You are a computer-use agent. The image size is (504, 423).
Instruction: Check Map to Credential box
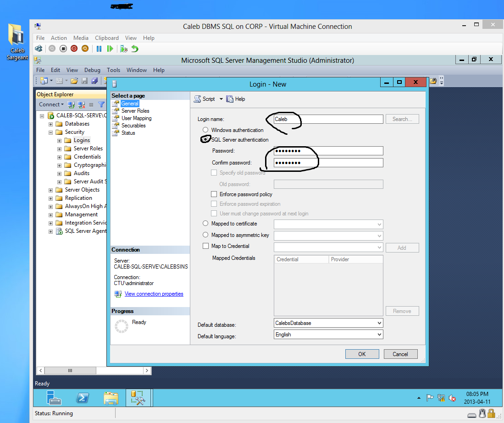point(206,246)
